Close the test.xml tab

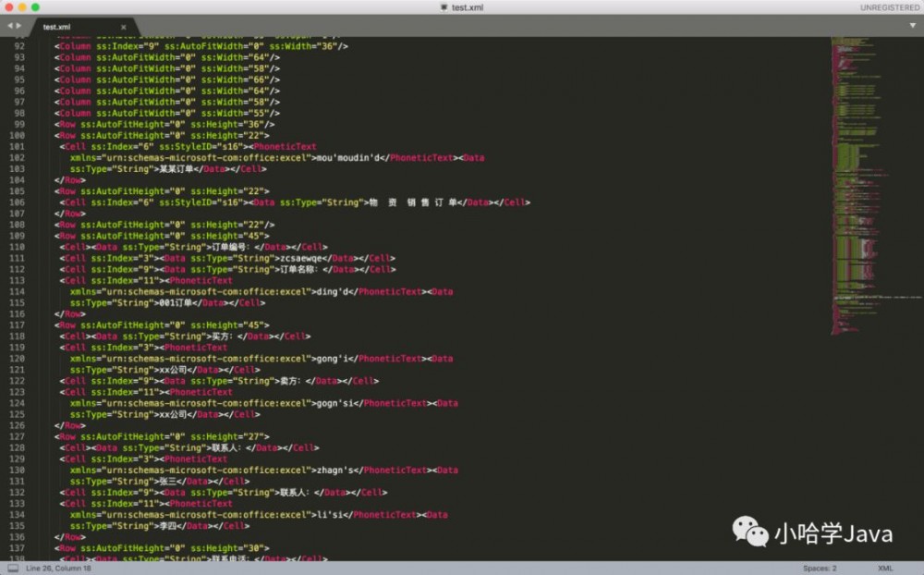[124, 27]
